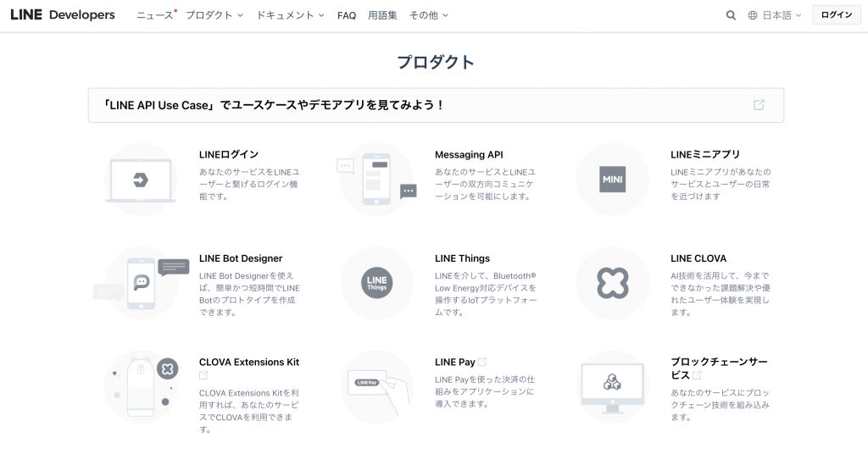Open the Messaging API product title
This screenshot has width=868, height=471.
coord(469,154)
